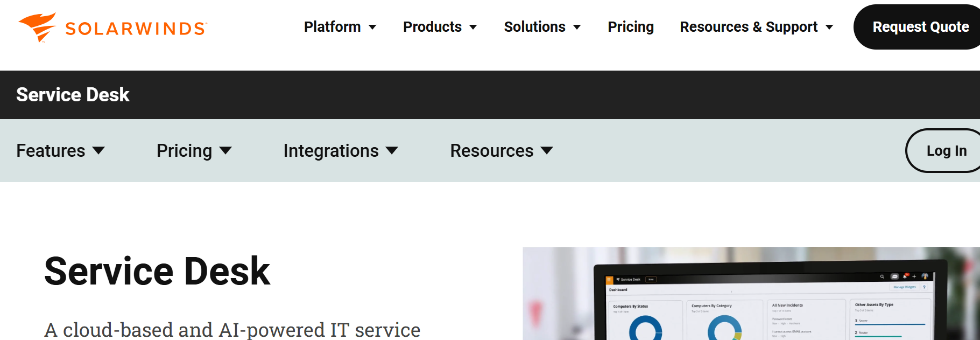The image size is (980, 340).
Task: Expand the Resources dropdown triangle in subnav
Action: pos(547,150)
